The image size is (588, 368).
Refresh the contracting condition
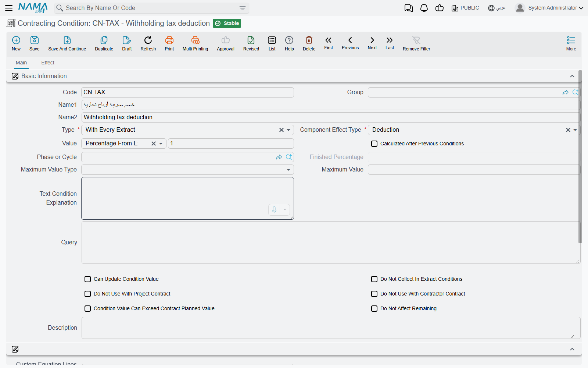tap(148, 40)
